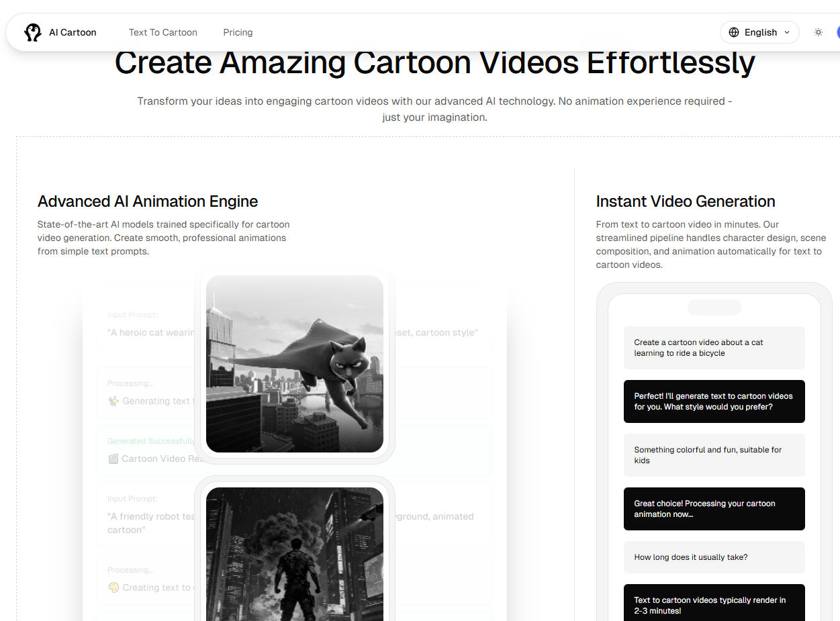Select the soldier in the city thumbnail

[x=294, y=554]
